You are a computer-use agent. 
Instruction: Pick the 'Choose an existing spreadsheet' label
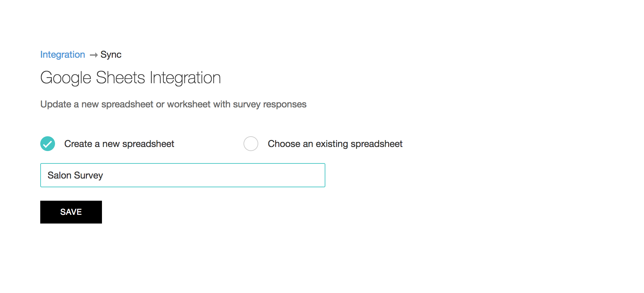coord(335,144)
